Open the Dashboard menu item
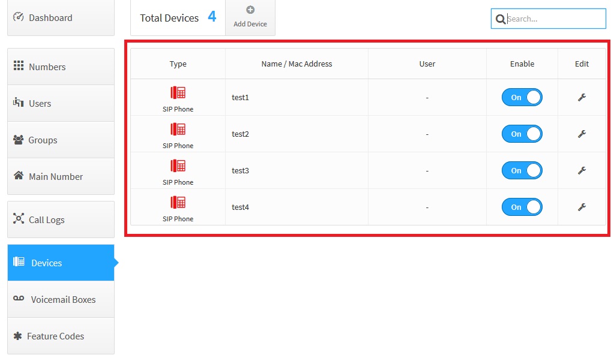The width and height of the screenshot is (611, 364). tap(60, 18)
